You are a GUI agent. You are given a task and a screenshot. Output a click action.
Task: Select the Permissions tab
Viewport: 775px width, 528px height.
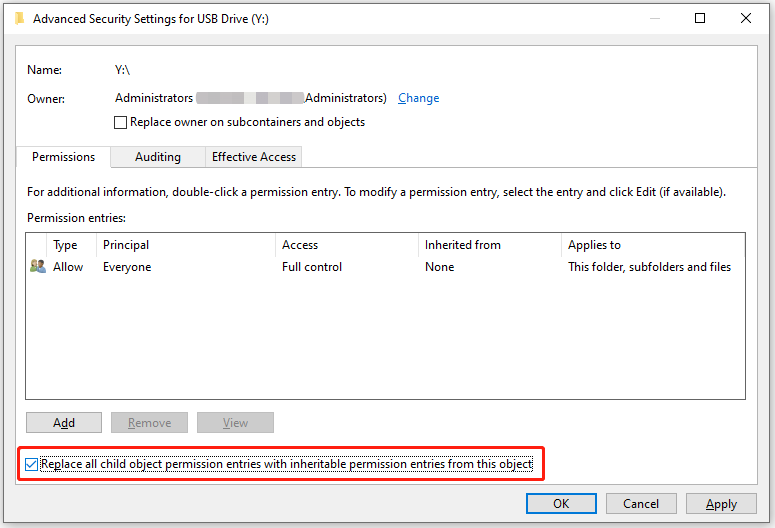(x=63, y=157)
